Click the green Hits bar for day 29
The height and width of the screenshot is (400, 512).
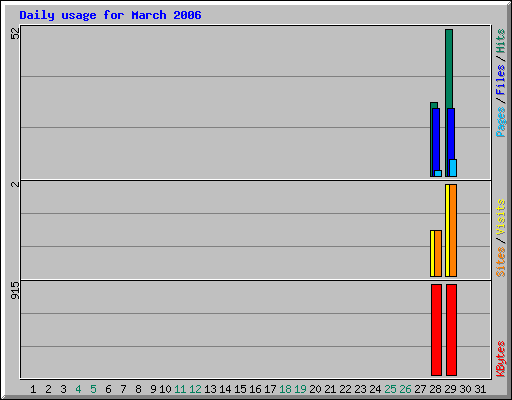pos(449,68)
